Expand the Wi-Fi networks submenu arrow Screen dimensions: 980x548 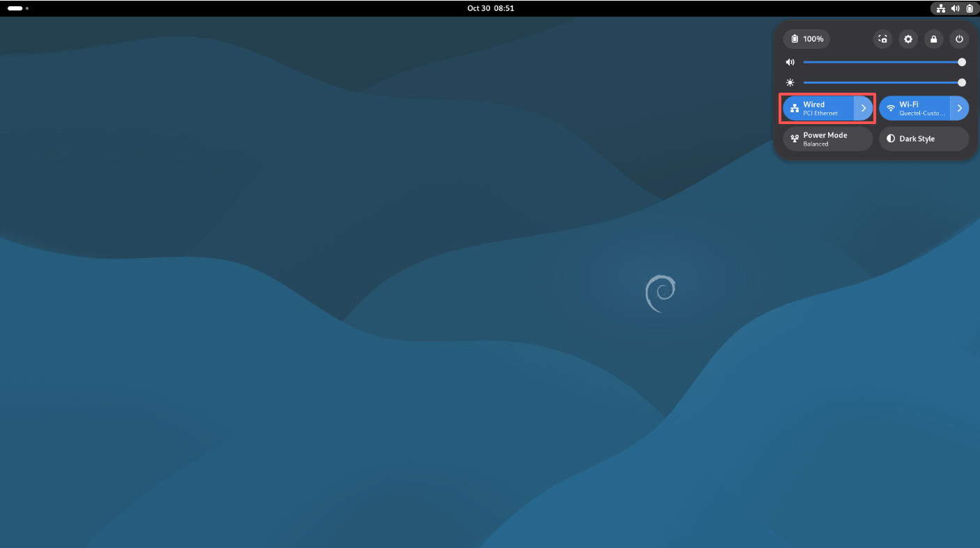click(960, 108)
